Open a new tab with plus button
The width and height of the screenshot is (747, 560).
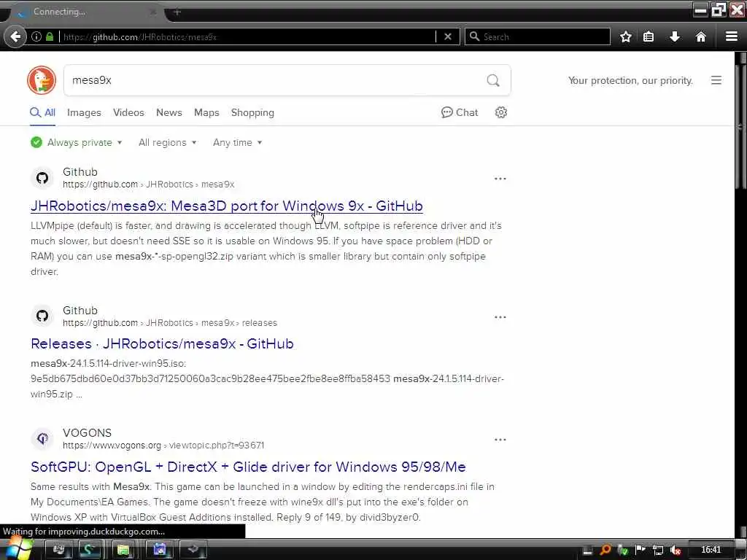[177, 12]
